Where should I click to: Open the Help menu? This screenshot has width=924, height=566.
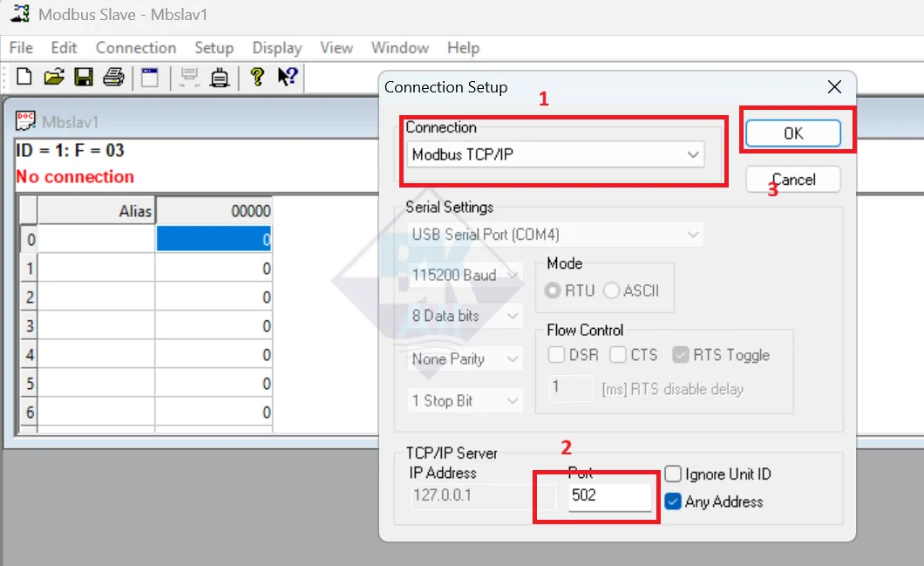pyautogui.click(x=463, y=48)
